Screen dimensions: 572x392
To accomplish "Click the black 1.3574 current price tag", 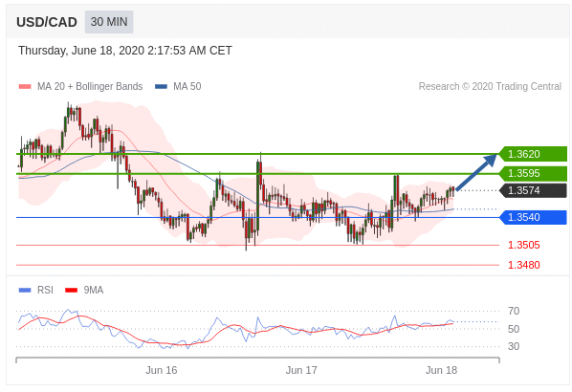I will click(533, 190).
